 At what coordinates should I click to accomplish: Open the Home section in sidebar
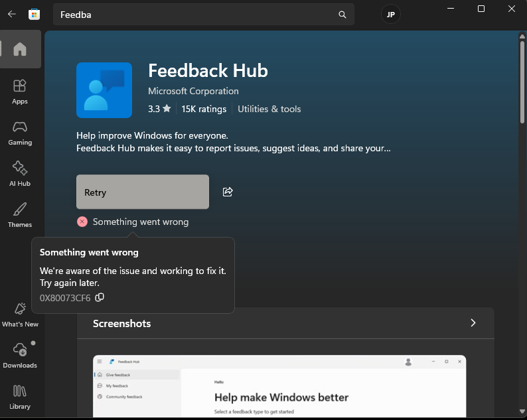coord(20,49)
